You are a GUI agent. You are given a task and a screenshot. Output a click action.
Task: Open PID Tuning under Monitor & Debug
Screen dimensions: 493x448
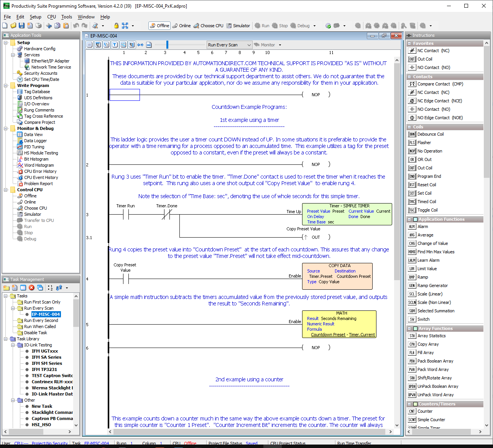click(34, 147)
